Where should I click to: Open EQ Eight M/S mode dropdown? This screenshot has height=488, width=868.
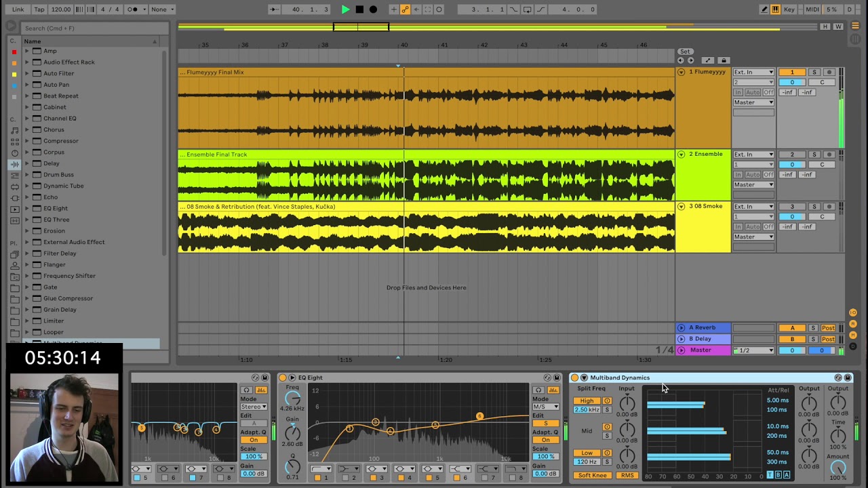(x=545, y=407)
